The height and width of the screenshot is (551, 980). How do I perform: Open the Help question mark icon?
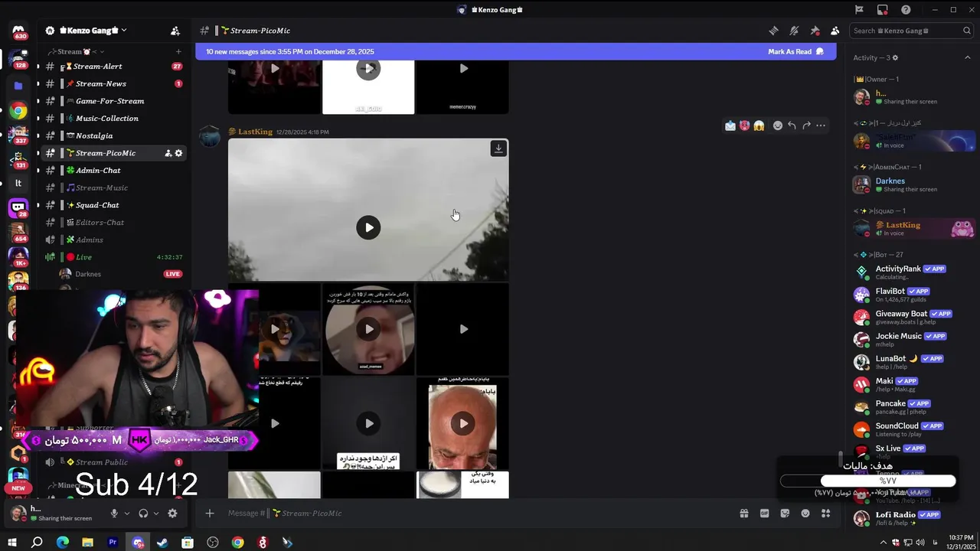click(x=906, y=10)
